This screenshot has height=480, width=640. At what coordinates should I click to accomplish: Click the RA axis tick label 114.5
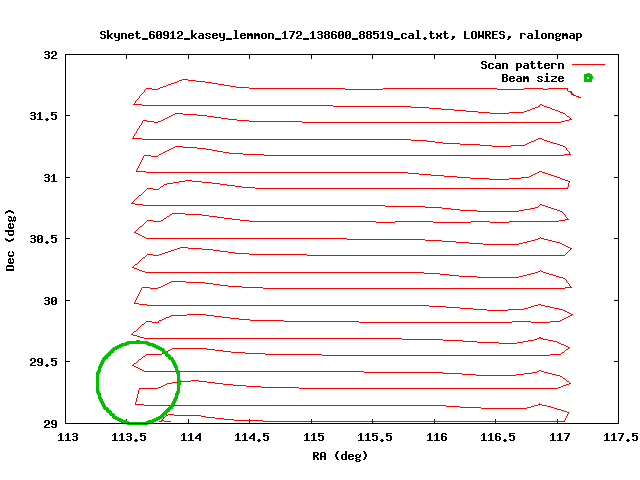point(252,437)
